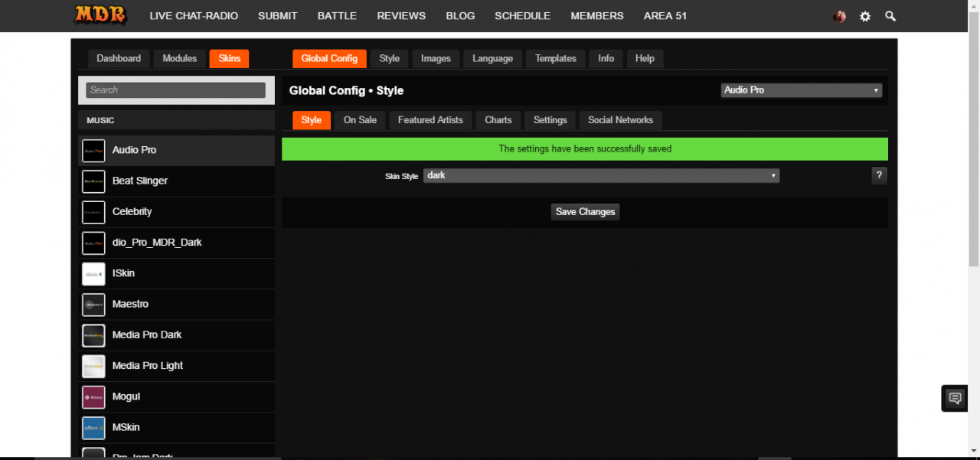
Task: Go to LIVE CHAT-RADIO page
Action: (194, 16)
